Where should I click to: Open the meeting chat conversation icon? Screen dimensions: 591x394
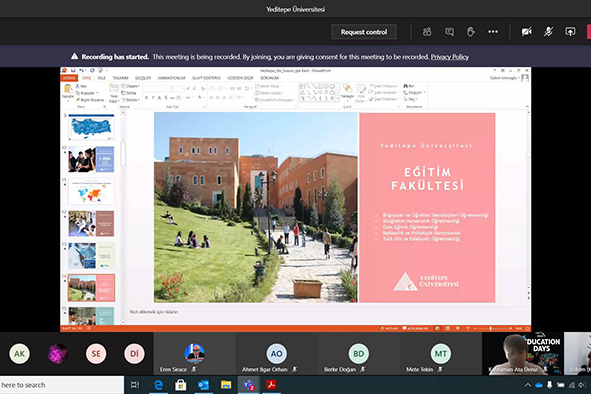tap(449, 32)
